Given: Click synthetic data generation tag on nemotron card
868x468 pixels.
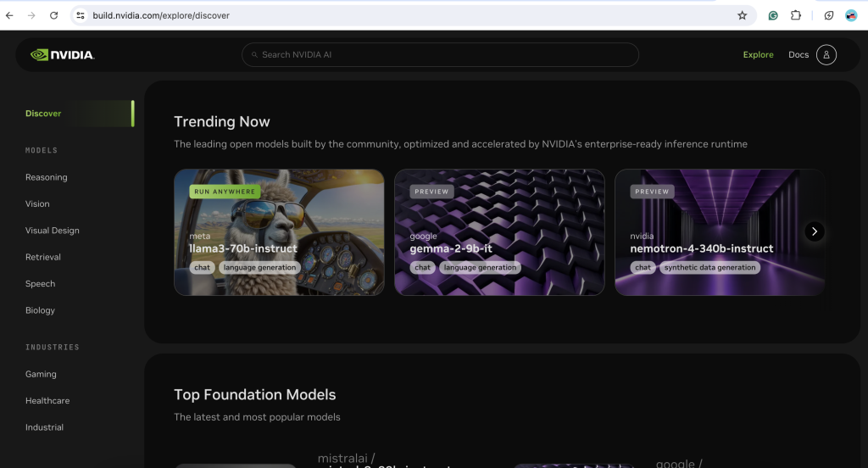Looking at the screenshot, I should 709,268.
